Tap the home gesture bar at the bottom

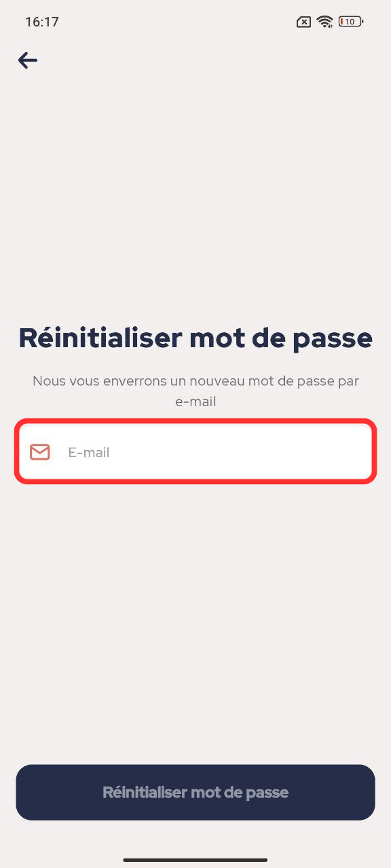(195, 860)
